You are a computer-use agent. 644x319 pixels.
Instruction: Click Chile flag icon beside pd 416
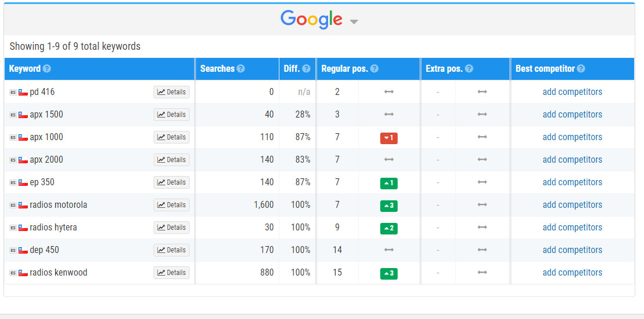tap(23, 92)
